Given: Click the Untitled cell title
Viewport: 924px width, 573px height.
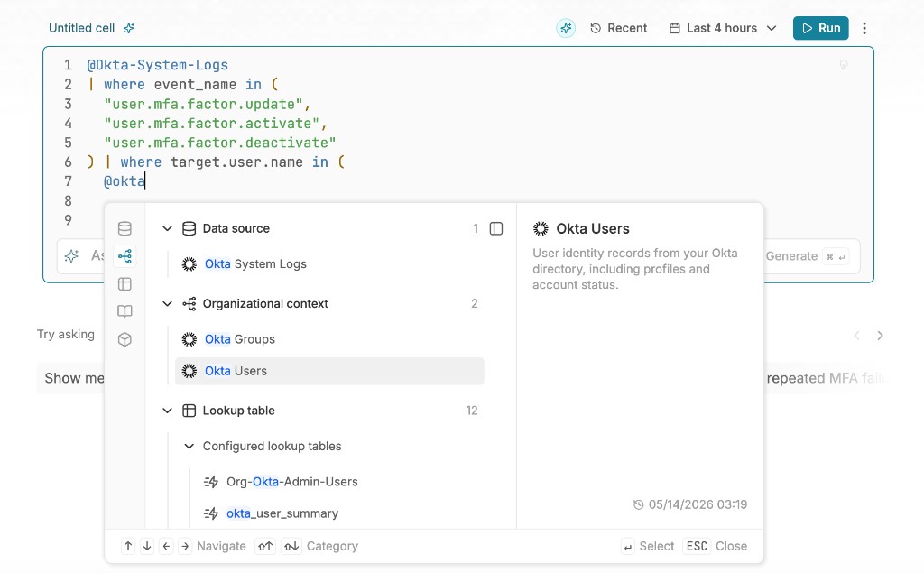Looking at the screenshot, I should coord(81,28).
